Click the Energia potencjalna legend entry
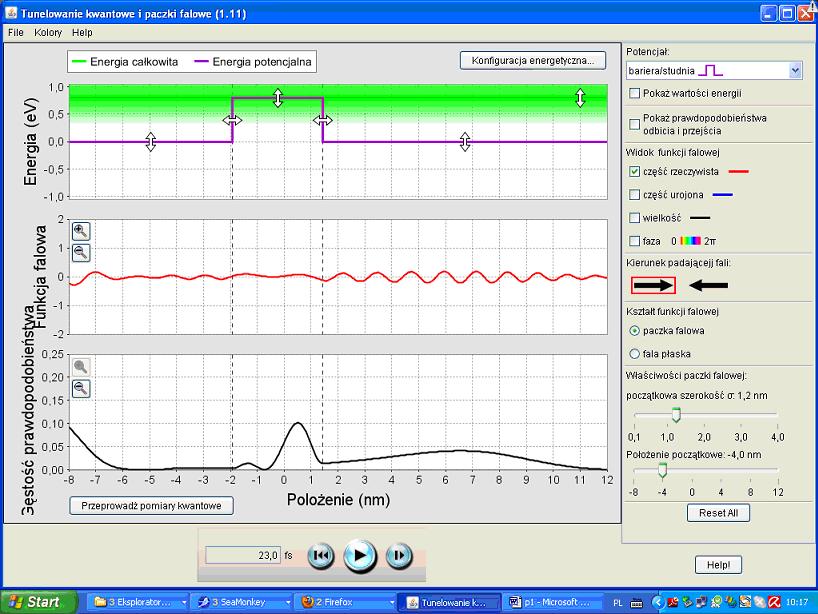Image resolution: width=818 pixels, height=614 pixels. [253, 62]
